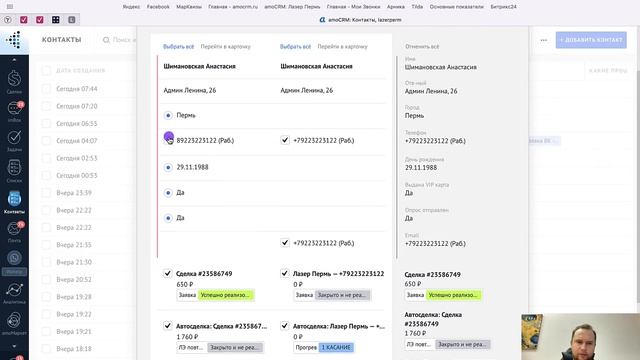Click the amoCRM tab favicon icon
The image size is (640, 360).
[322, 20]
